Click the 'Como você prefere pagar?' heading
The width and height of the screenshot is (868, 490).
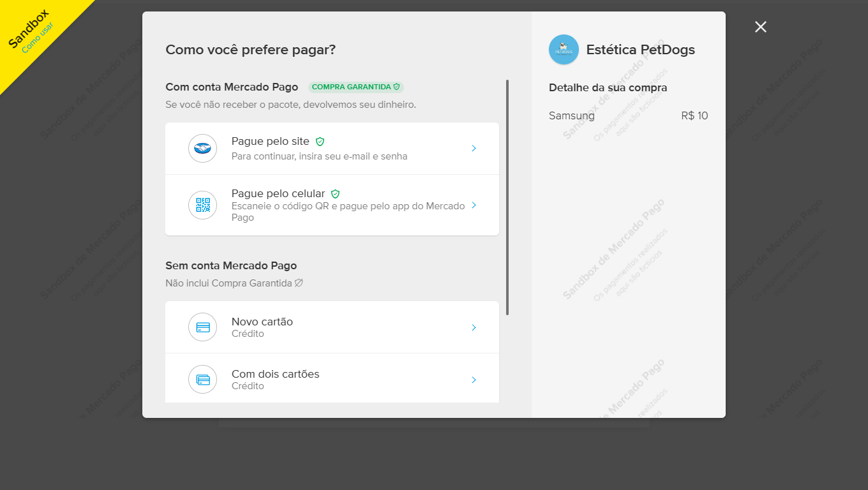tap(251, 50)
